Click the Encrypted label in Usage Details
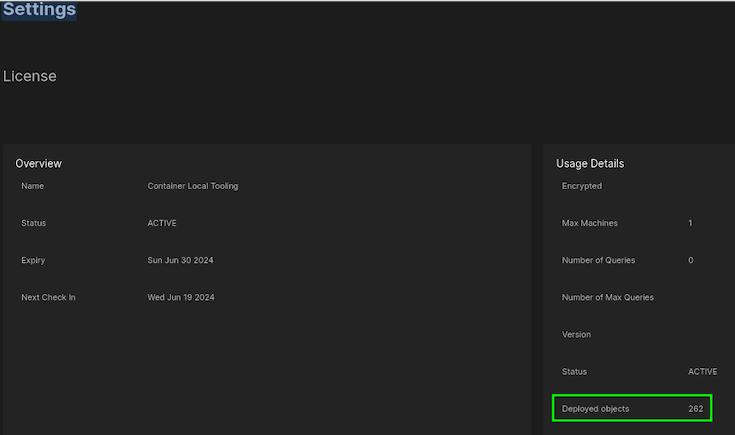The width and height of the screenshot is (735, 435). click(x=582, y=186)
